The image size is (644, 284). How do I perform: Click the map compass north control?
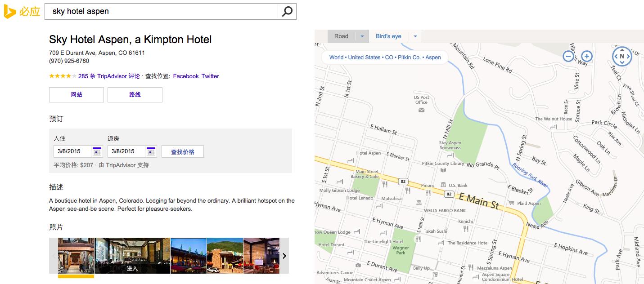[622, 56]
